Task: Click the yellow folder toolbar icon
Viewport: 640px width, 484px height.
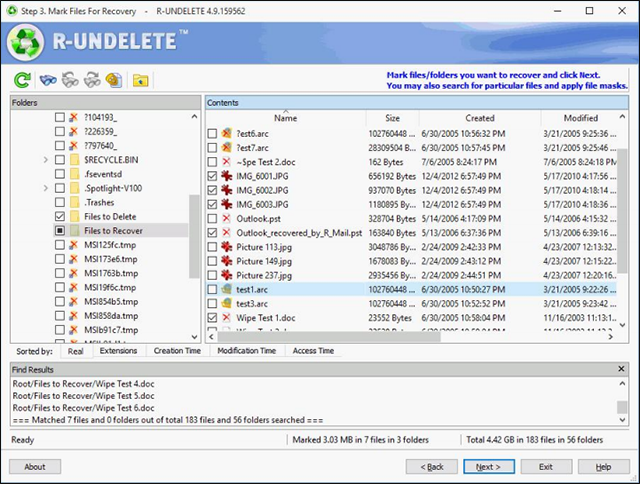Action: [x=140, y=80]
